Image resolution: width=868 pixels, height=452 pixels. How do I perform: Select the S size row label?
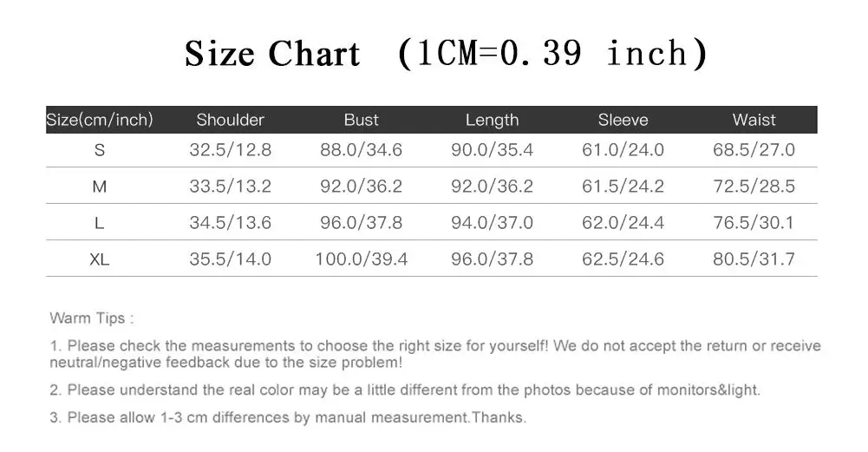(x=100, y=150)
